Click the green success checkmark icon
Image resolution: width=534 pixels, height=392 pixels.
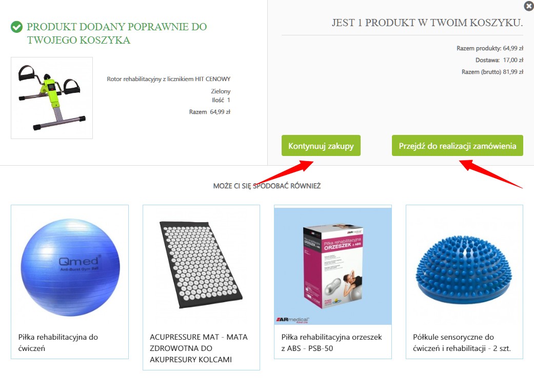(x=16, y=27)
